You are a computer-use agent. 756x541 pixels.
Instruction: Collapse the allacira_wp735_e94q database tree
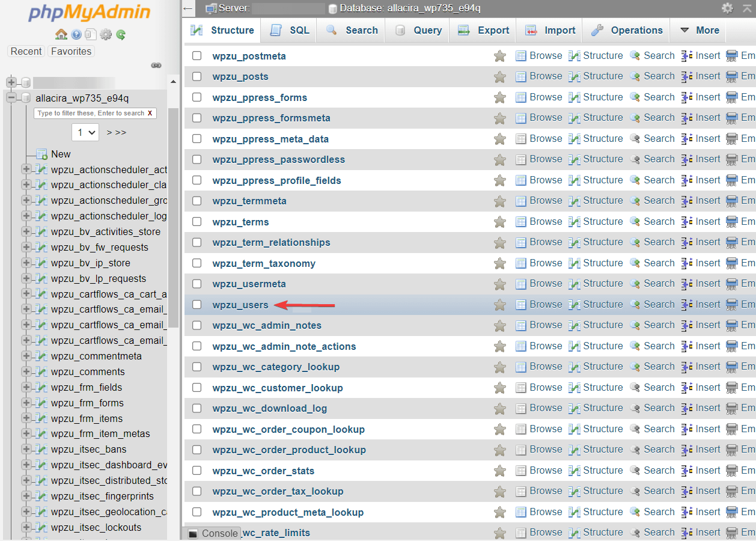point(11,98)
